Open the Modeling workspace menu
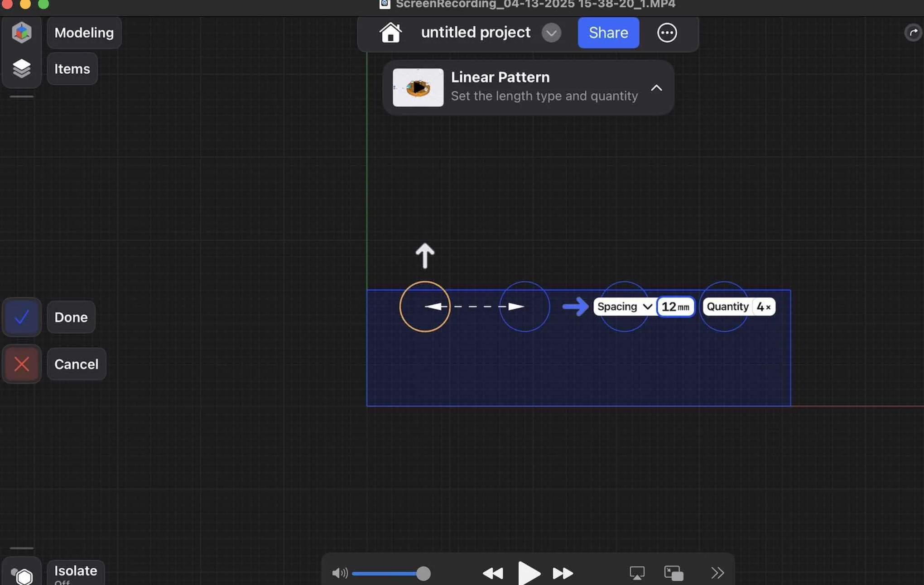 84,33
